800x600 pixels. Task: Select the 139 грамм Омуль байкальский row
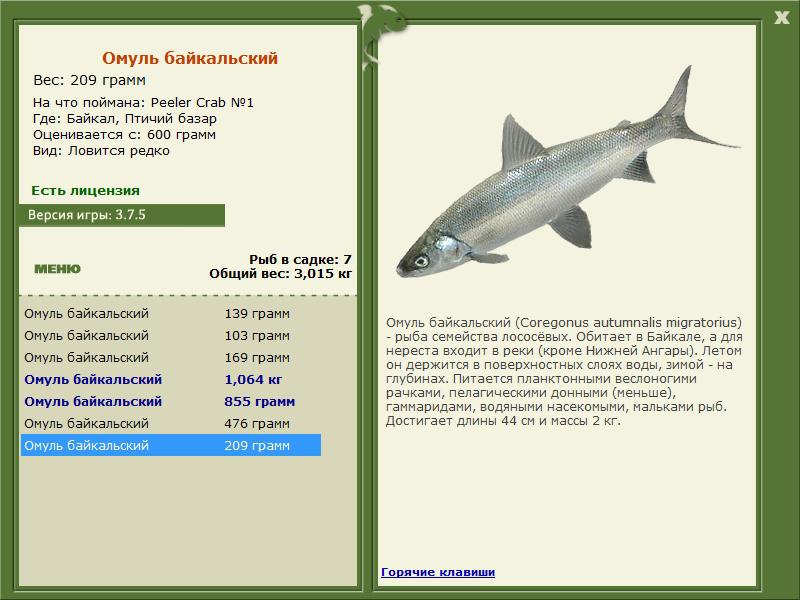click(170, 313)
